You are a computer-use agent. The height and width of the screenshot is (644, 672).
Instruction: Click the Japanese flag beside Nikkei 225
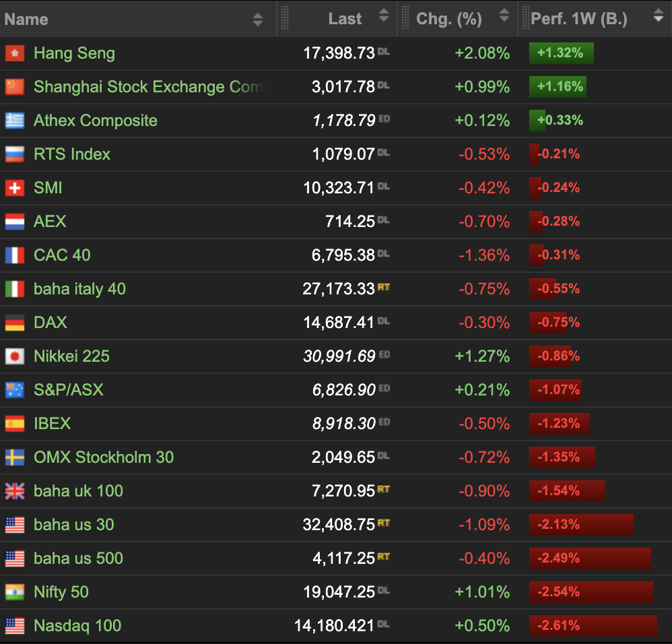click(x=15, y=356)
